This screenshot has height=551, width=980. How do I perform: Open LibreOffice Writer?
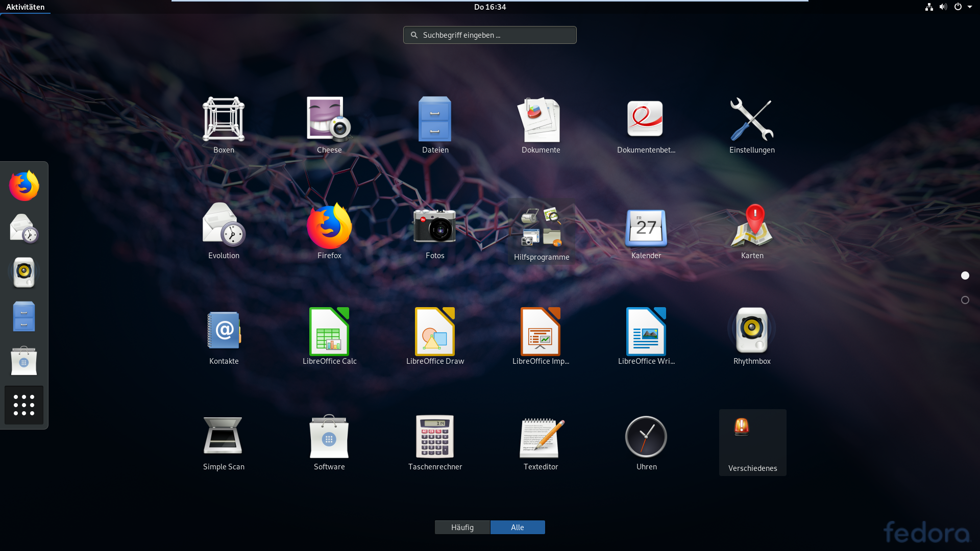point(646,336)
